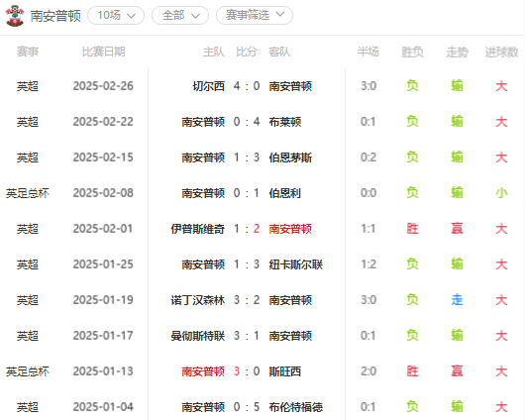Click the Southampton club crest icon
Image resolution: width=525 pixels, height=420 pixels.
(x=15, y=16)
